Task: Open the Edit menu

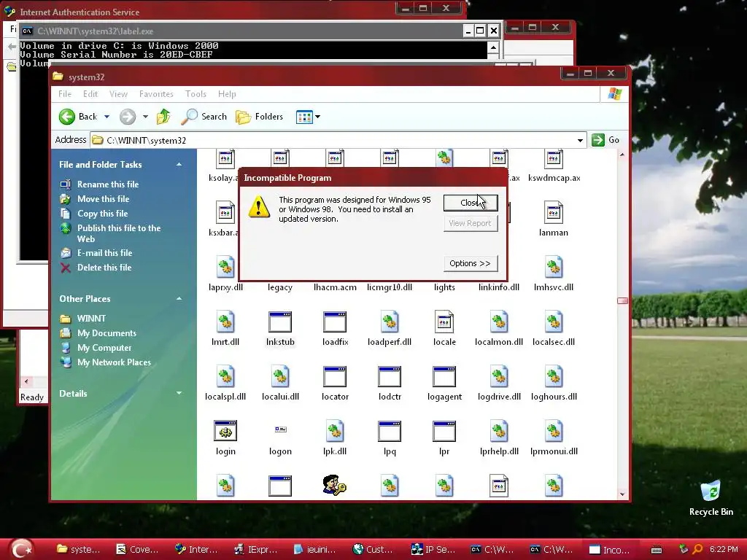Action: 90,94
